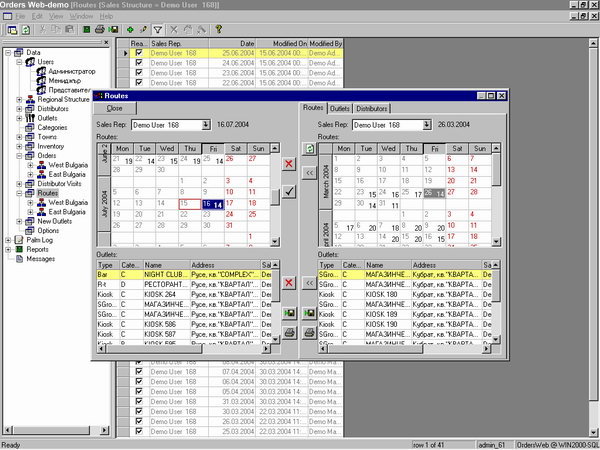The height and width of the screenshot is (450, 600).
Task: Click the filter funnel toolbar icon
Action: [157, 31]
